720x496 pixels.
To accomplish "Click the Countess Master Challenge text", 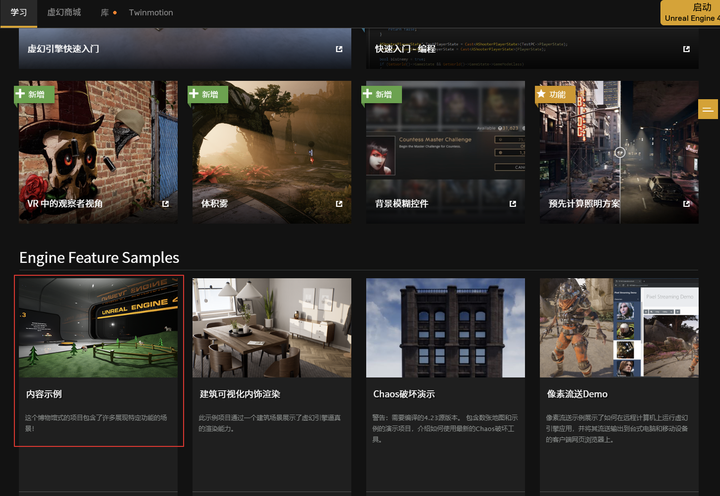I will tap(435, 140).
